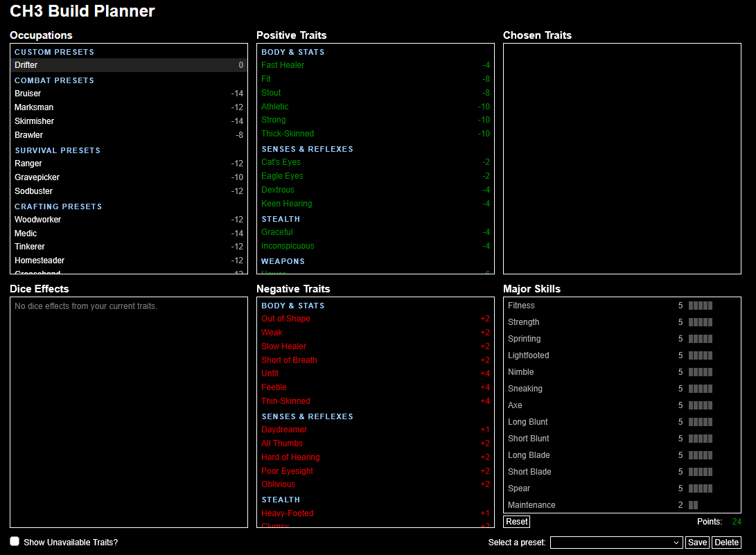Click the Fitness skill level bar
756x555 pixels.
point(700,306)
